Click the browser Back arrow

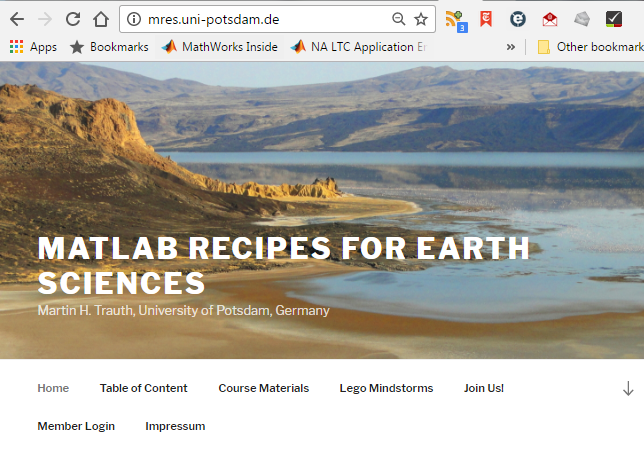(x=17, y=19)
